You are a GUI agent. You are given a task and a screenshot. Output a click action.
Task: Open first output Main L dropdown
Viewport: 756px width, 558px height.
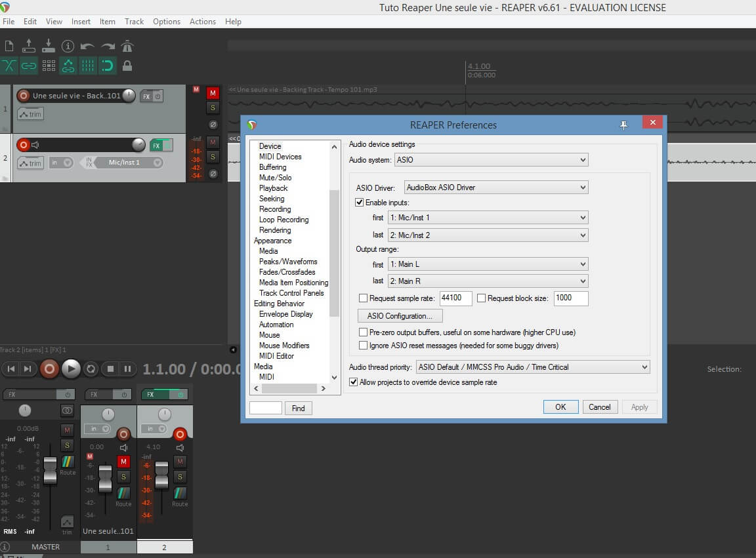[488, 264]
